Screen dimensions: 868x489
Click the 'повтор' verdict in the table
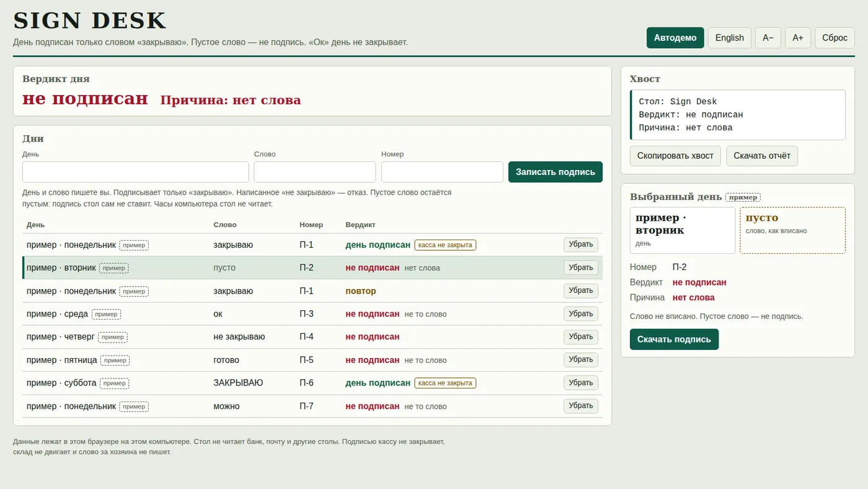pyautogui.click(x=361, y=291)
